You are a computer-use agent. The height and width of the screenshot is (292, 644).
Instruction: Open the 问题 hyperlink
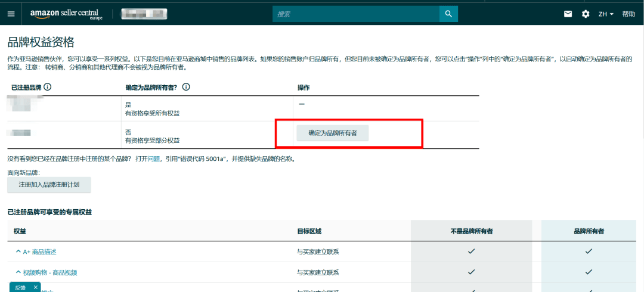click(x=154, y=159)
